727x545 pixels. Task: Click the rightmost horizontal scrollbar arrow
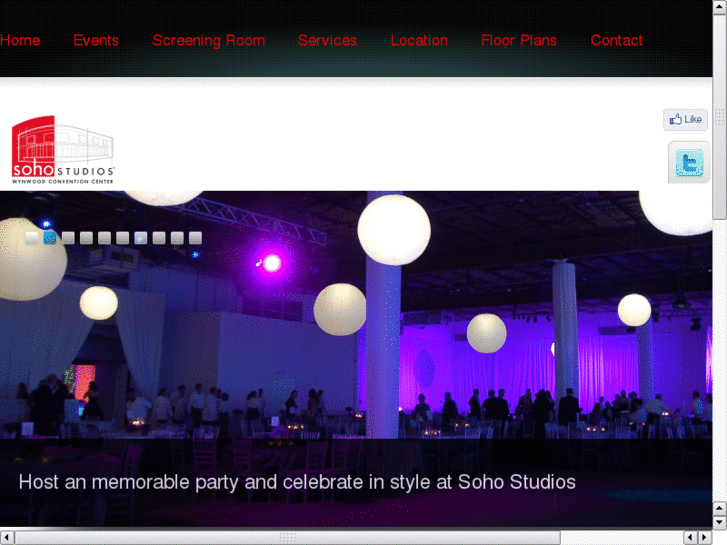(x=705, y=538)
